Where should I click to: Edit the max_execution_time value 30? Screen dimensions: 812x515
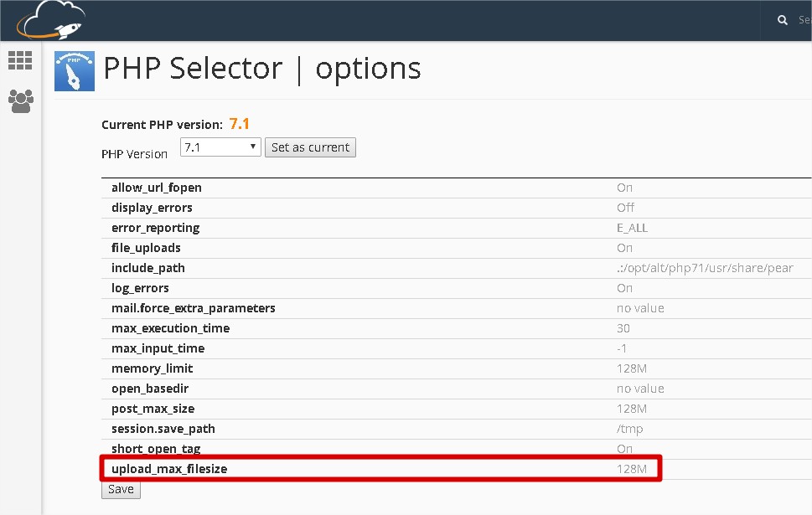pyautogui.click(x=623, y=328)
